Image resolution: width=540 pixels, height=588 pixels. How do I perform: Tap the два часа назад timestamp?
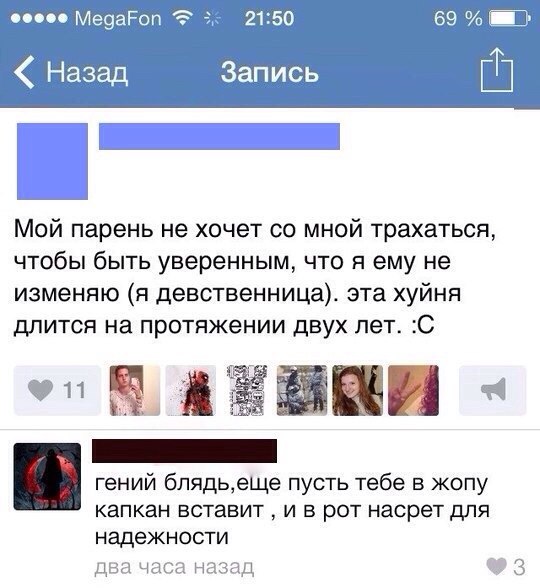174,567
